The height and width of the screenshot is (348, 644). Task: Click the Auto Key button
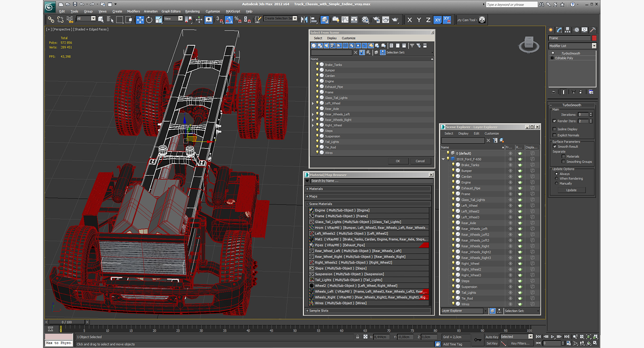pyautogui.click(x=492, y=337)
